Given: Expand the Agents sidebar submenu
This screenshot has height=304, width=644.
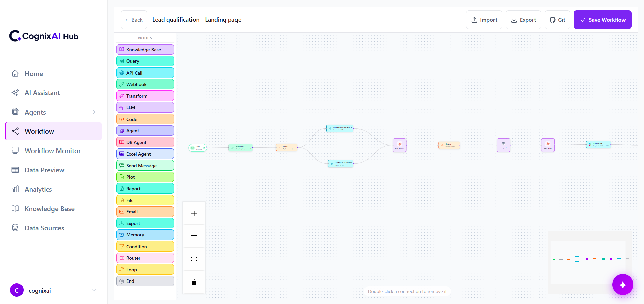Looking at the screenshot, I should 94,112.
